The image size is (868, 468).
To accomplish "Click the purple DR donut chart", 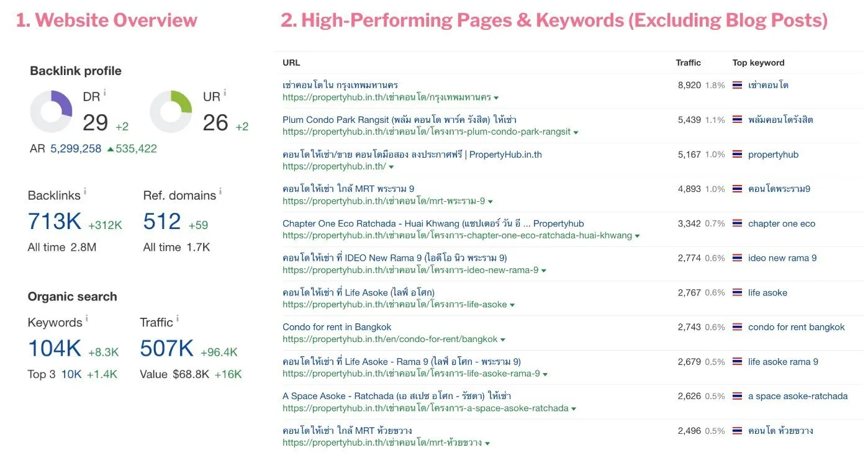I will point(51,112).
